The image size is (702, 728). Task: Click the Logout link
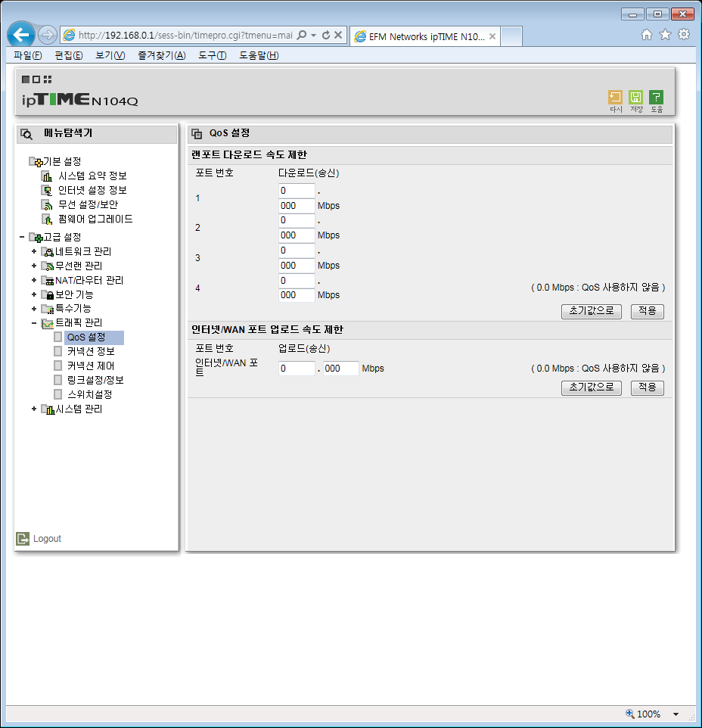click(x=48, y=539)
